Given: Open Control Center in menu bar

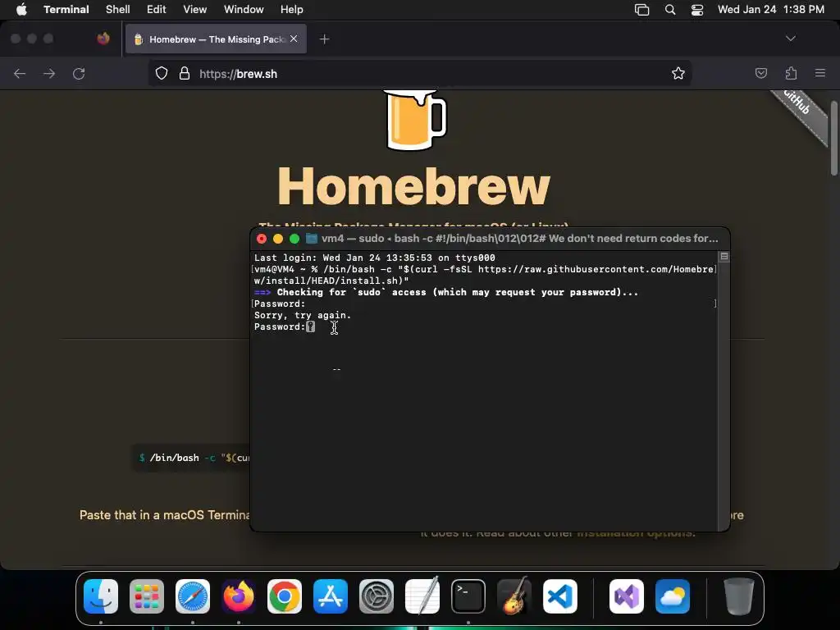Looking at the screenshot, I should (697, 10).
